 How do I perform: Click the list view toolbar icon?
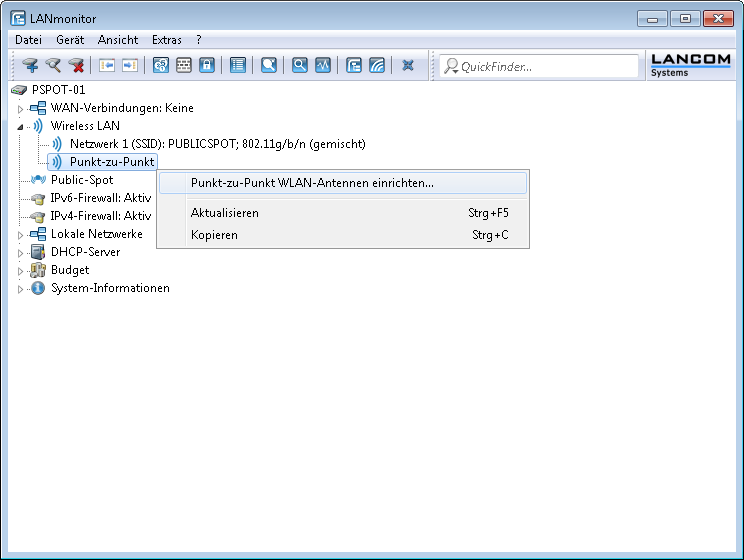tap(237, 66)
